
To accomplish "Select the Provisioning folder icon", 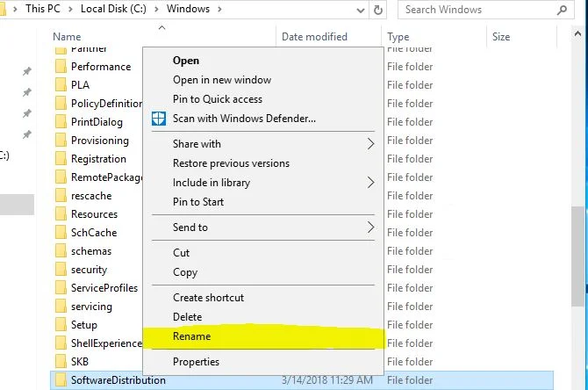I will point(61,140).
